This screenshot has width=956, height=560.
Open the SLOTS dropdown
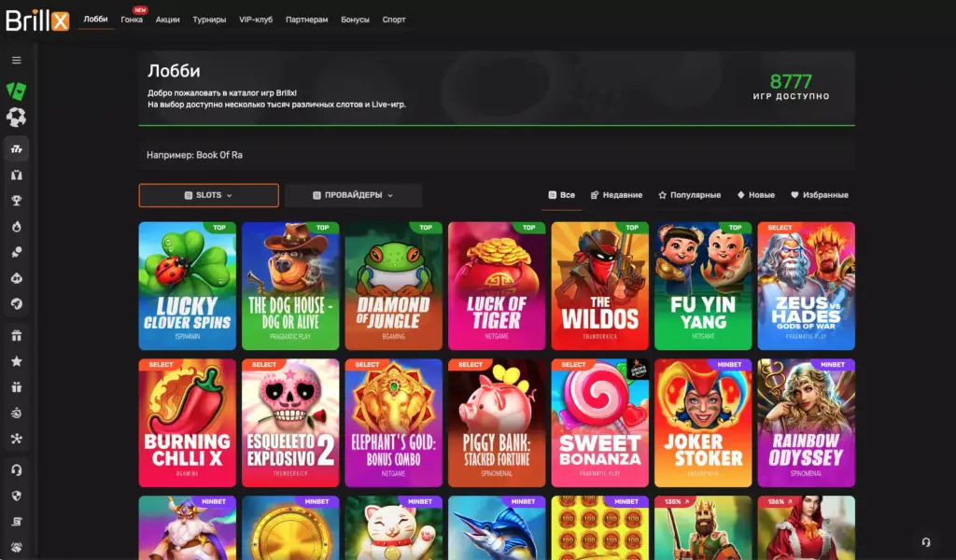pyautogui.click(x=208, y=195)
